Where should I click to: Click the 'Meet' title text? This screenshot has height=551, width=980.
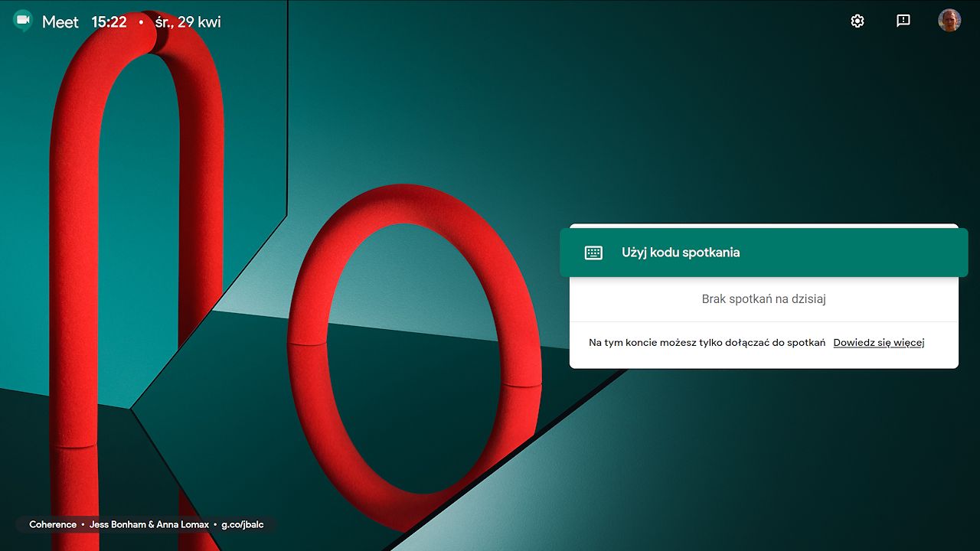[60, 22]
